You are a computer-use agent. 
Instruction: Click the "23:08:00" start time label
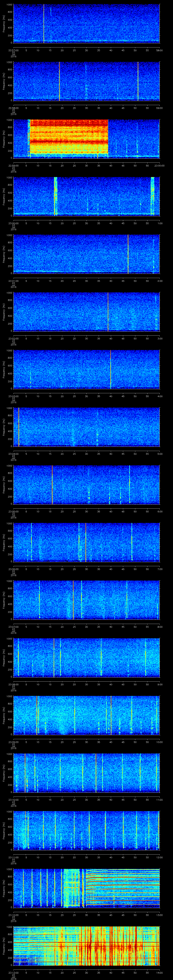click(x=13, y=684)
